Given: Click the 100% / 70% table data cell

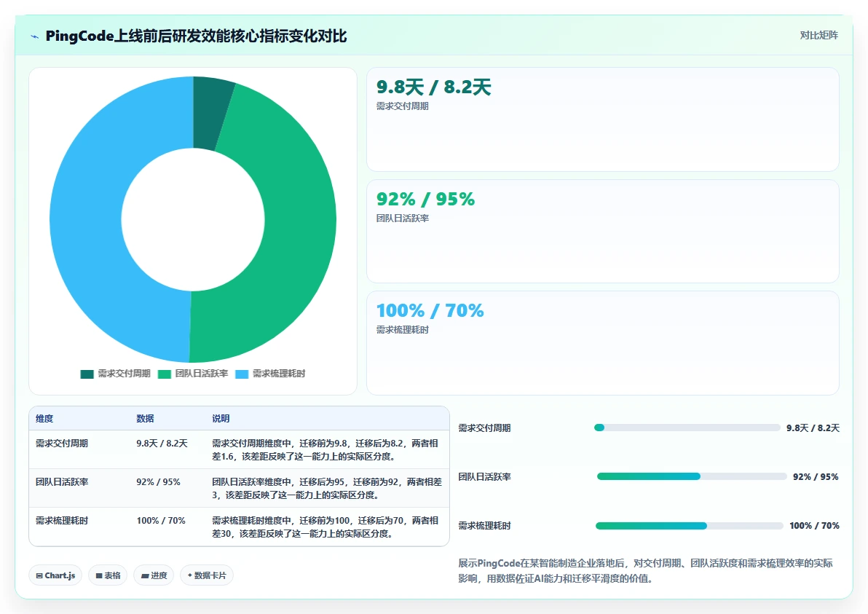Looking at the screenshot, I should click(161, 521).
